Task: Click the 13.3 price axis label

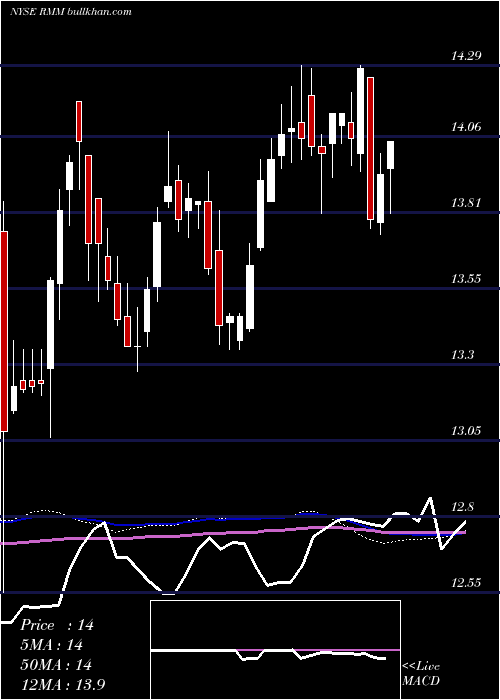Action: (462, 355)
